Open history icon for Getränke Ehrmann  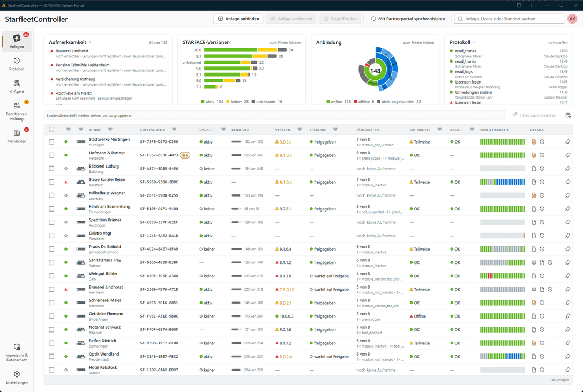tap(542, 316)
